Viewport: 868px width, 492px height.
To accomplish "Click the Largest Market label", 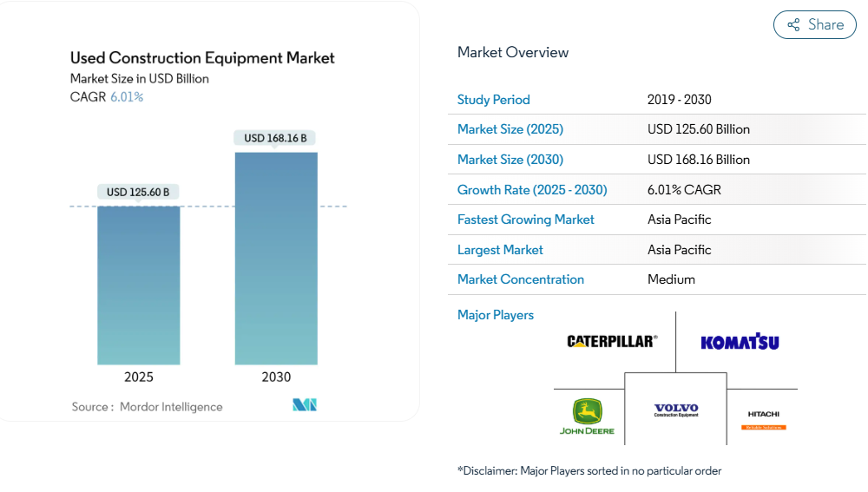I will pos(500,250).
